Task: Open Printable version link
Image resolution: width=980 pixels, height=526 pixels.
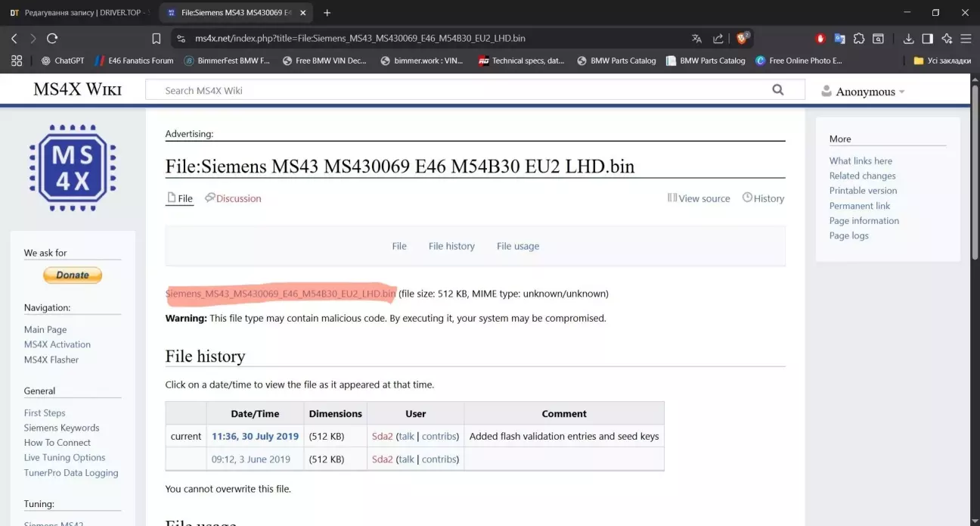Action: pyautogui.click(x=864, y=191)
